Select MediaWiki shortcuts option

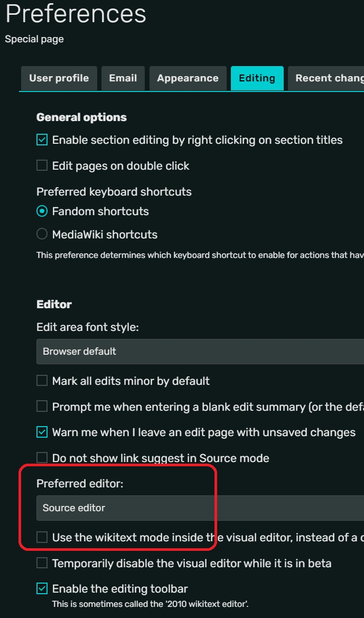41,234
